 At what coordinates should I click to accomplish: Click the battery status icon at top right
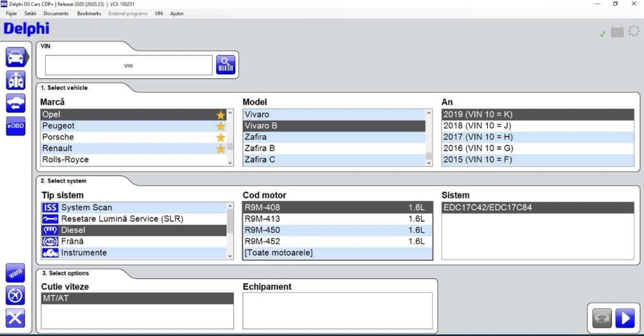click(617, 32)
